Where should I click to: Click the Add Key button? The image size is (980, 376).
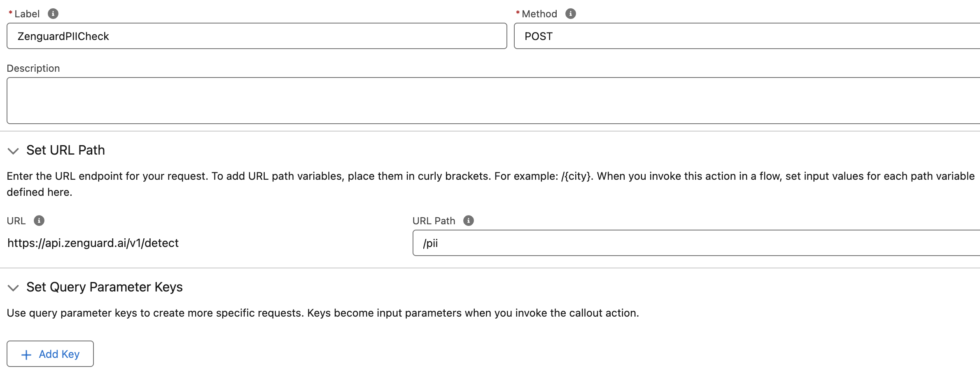50,354
